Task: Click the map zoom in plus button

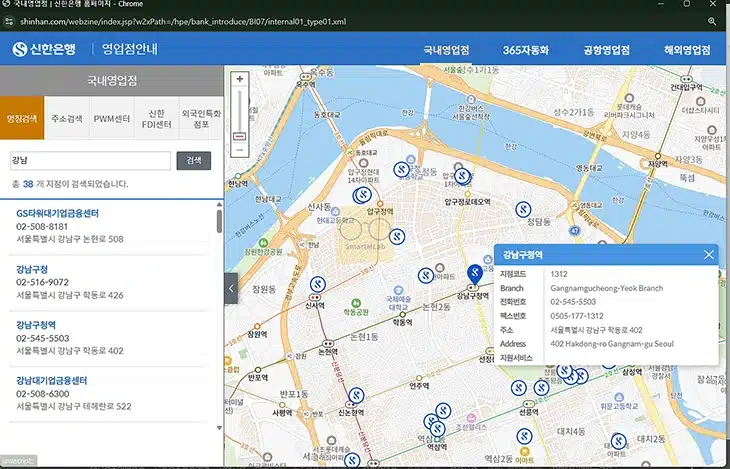Action: click(x=240, y=79)
